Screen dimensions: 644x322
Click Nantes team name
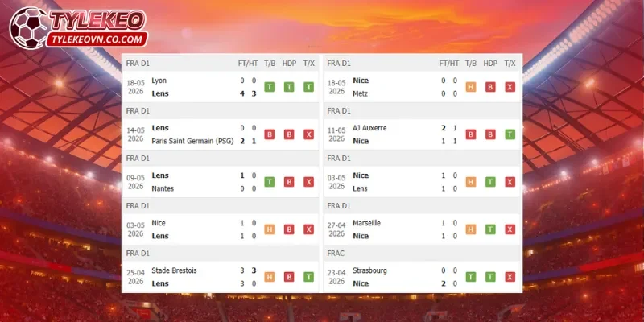pos(163,188)
